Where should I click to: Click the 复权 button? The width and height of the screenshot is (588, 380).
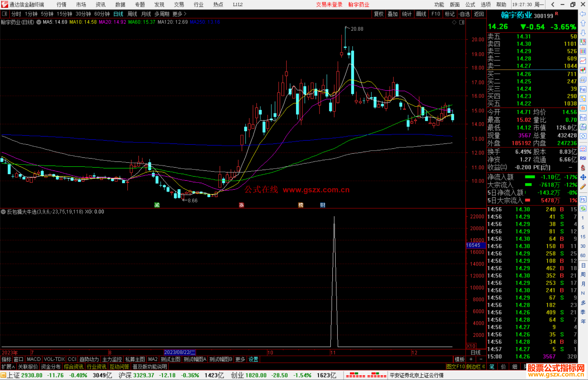(378, 14)
